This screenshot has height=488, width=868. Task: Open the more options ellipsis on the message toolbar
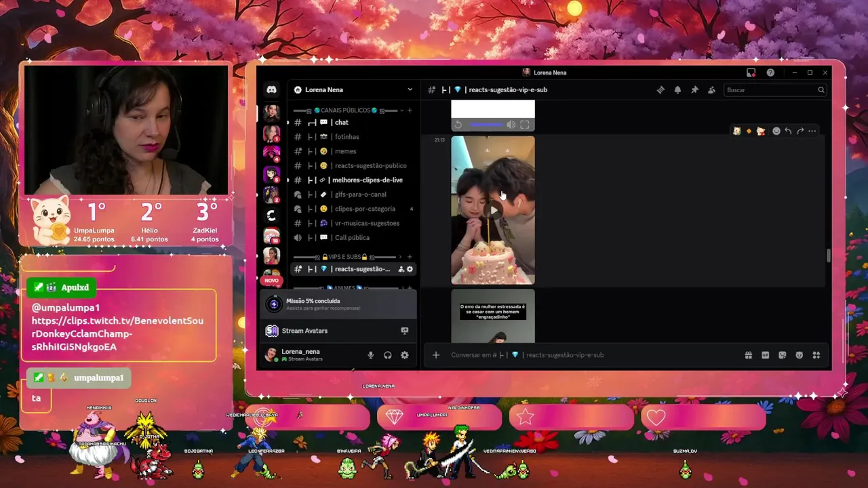pos(812,131)
